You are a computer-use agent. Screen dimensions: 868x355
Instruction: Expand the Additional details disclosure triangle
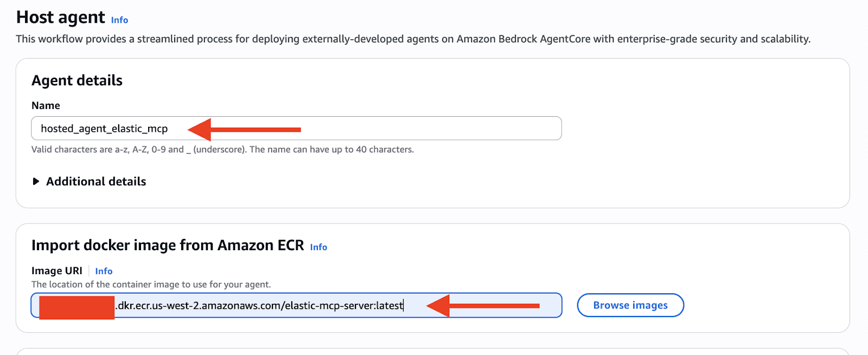[36, 181]
